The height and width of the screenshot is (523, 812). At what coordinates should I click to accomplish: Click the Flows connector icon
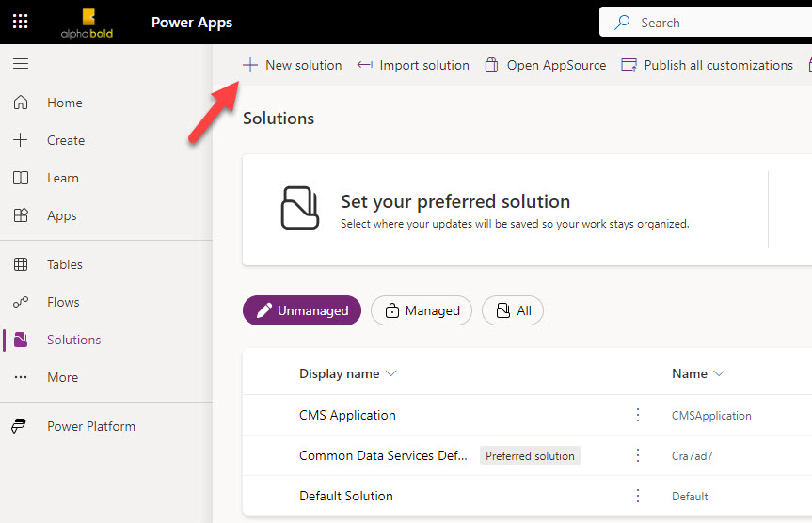point(21,302)
